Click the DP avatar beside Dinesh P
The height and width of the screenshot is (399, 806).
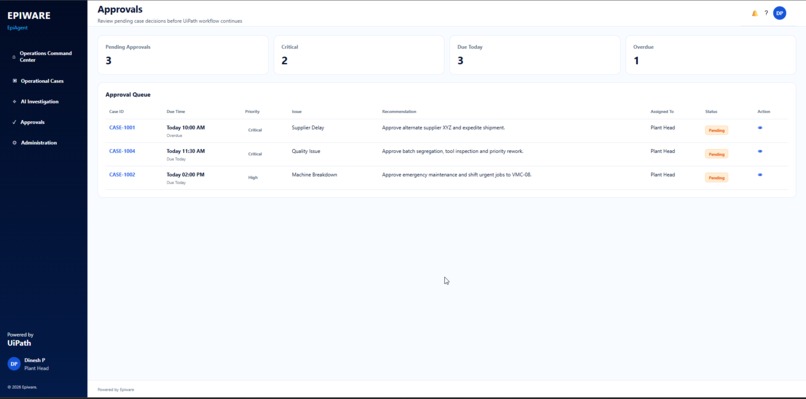coord(14,364)
